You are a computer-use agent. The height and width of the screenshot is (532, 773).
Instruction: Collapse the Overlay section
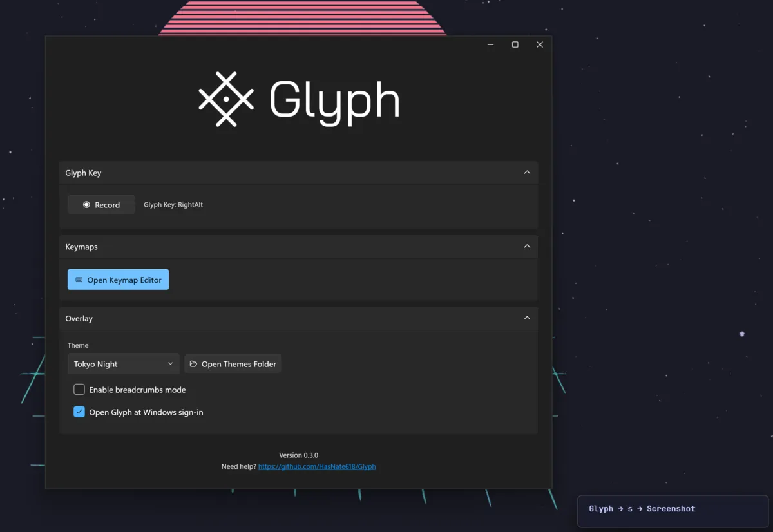click(527, 318)
